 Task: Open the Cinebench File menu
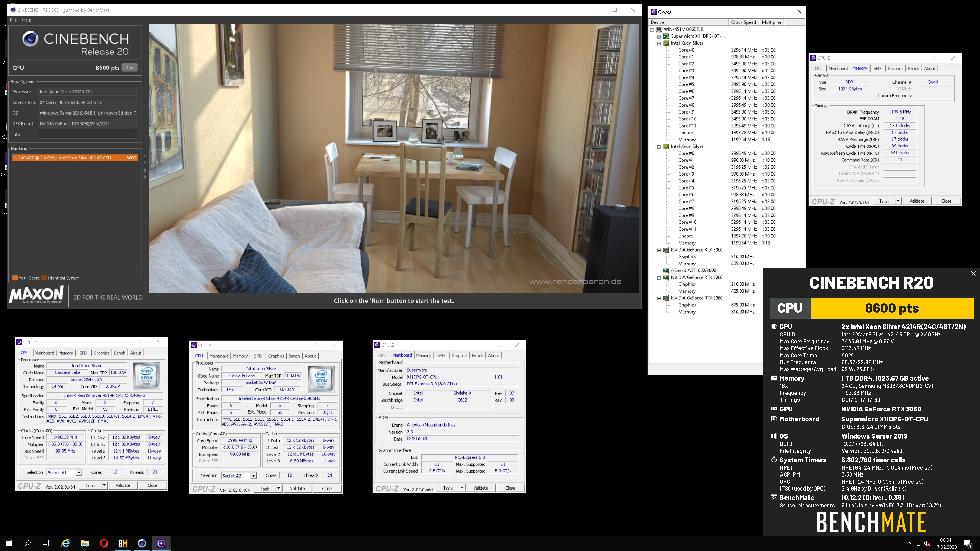(x=13, y=20)
